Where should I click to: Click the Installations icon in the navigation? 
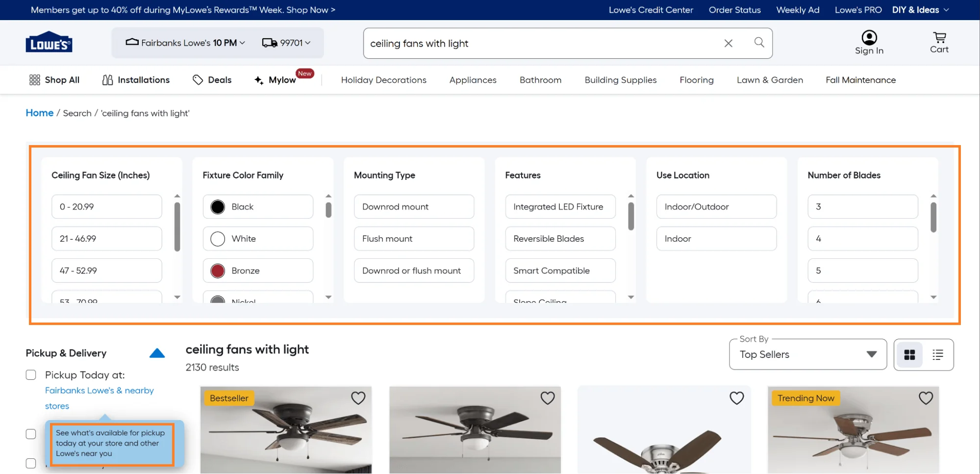click(x=107, y=79)
